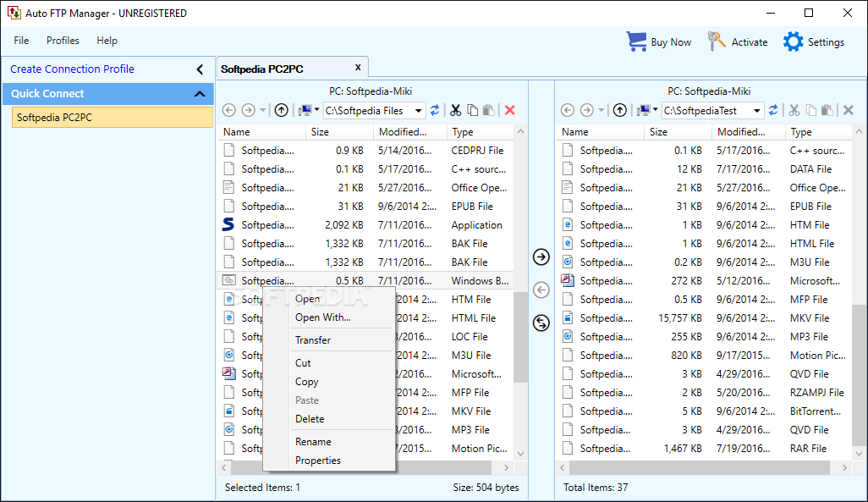Select the Application row with 2,092 KB
868x502 pixels.
coord(366,225)
